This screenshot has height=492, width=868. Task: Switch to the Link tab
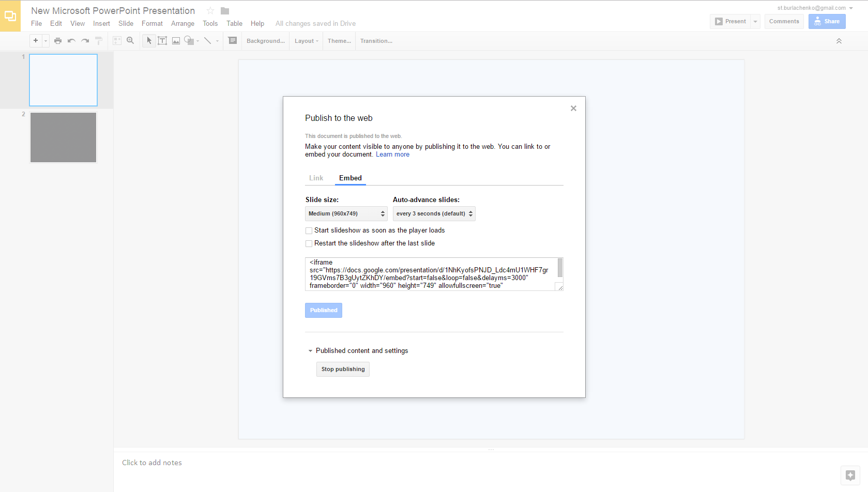(316, 178)
